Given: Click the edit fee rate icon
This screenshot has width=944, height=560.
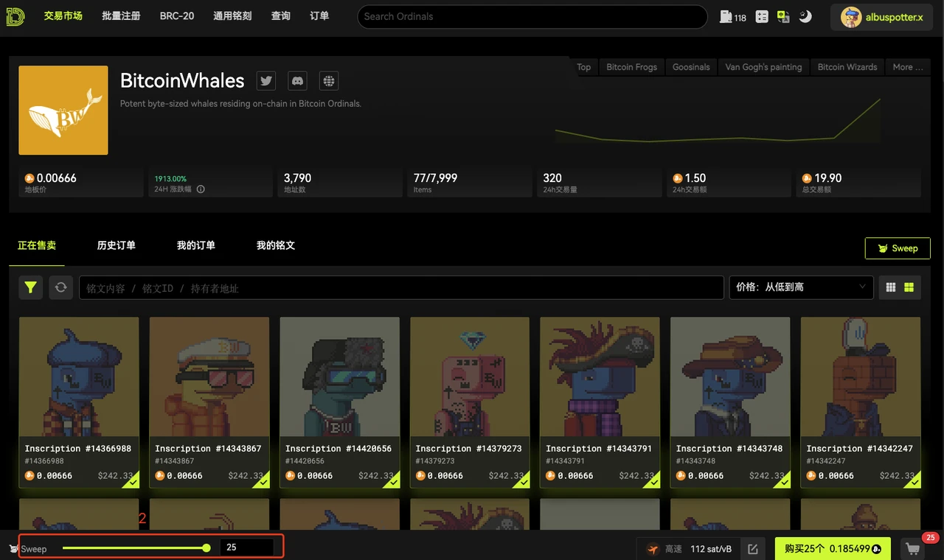Looking at the screenshot, I should click(x=753, y=549).
